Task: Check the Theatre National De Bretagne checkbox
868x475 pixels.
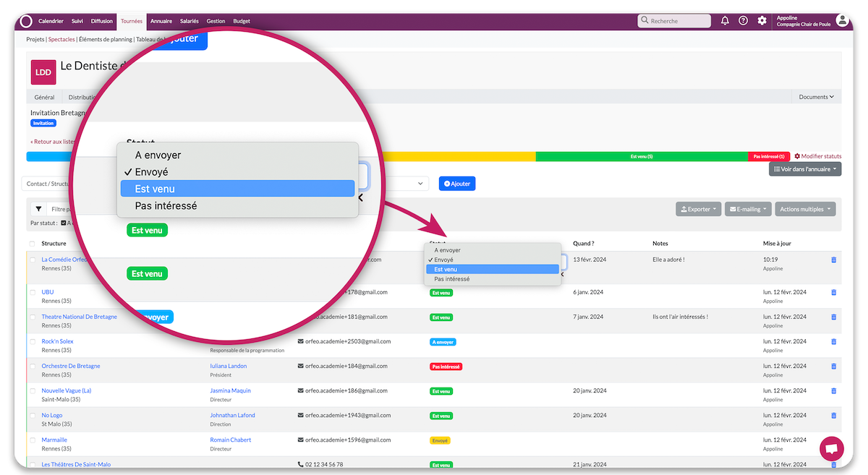Action: pos(33,317)
